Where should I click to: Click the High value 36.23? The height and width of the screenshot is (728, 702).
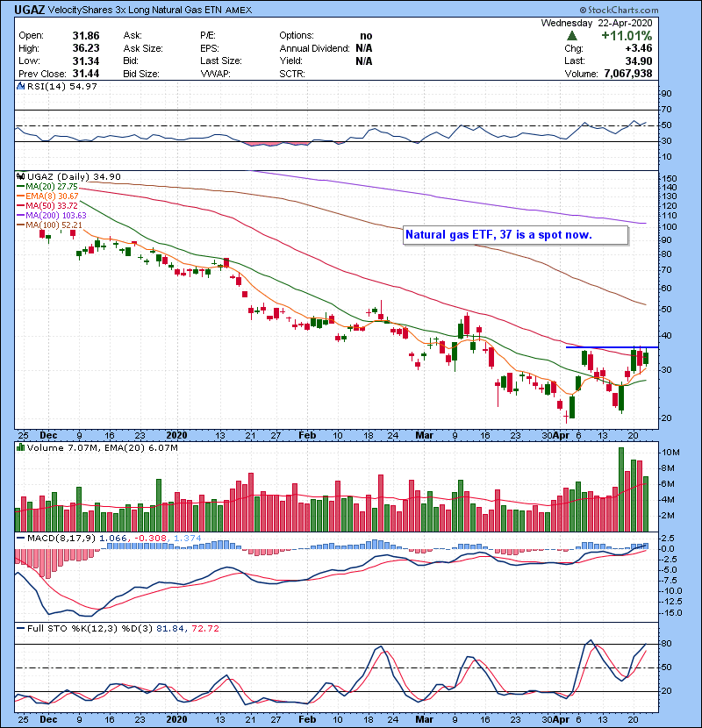86,48
